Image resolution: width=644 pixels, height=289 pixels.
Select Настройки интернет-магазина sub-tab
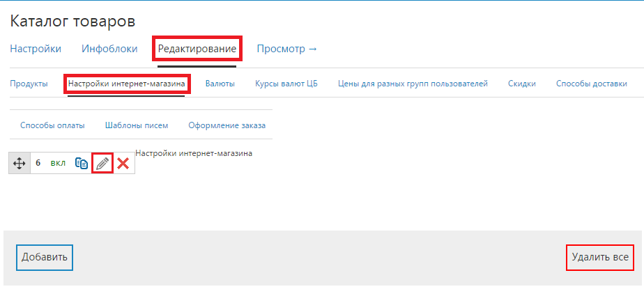[x=126, y=84]
